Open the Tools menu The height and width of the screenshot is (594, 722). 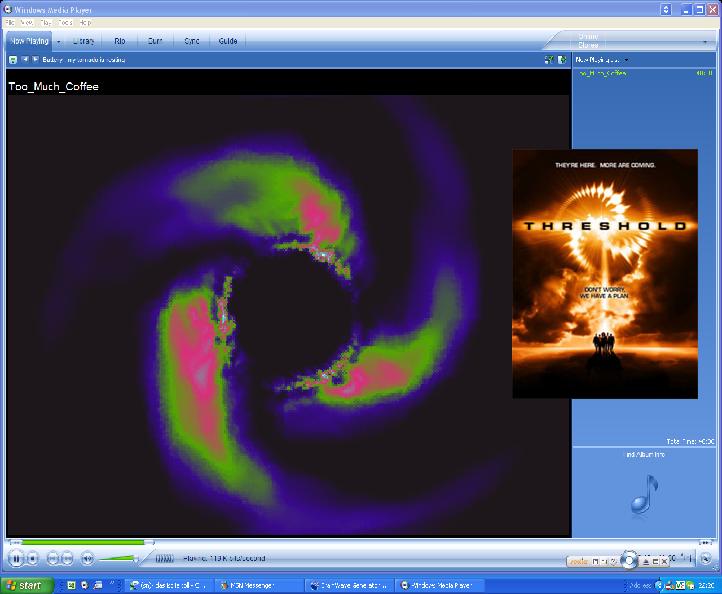[65, 22]
